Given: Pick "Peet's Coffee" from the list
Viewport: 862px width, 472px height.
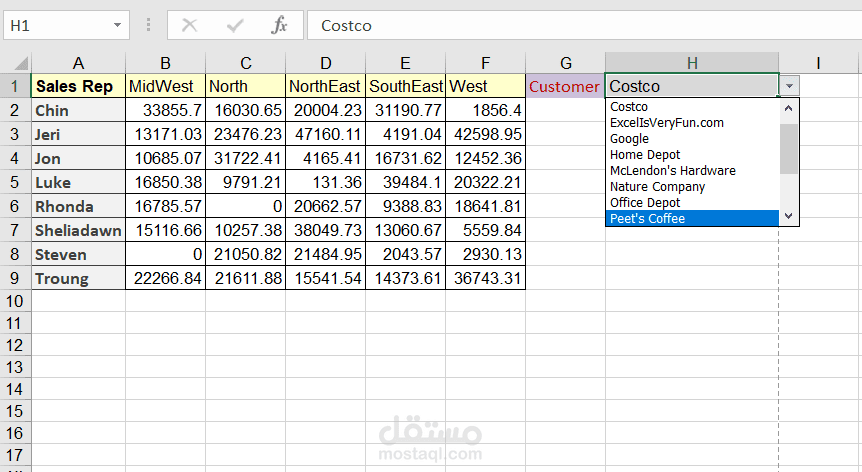Looking at the screenshot, I should pos(647,219).
